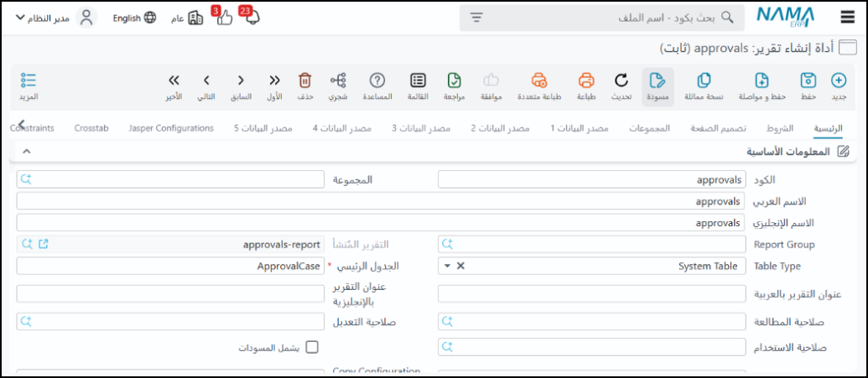The width and height of the screenshot is (868, 378).
Task: Switch to the Conditions (الشروط) tab
Action: click(x=779, y=128)
